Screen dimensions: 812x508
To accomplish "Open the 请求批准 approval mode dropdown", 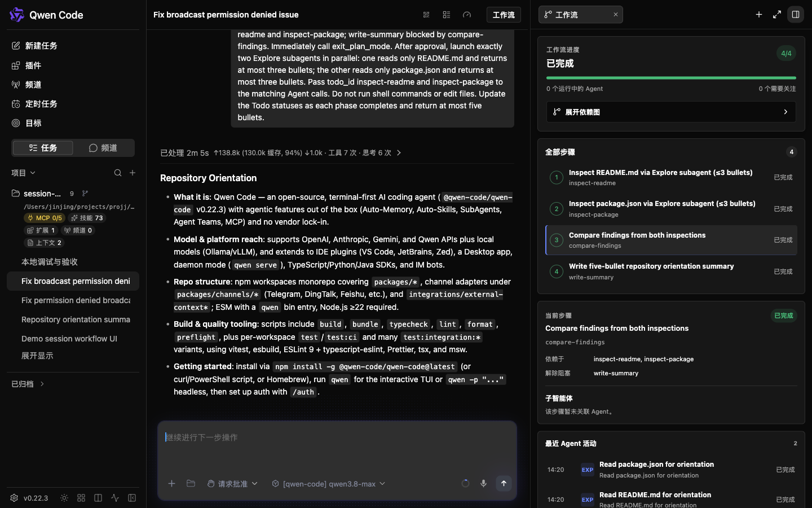I will 232,484.
